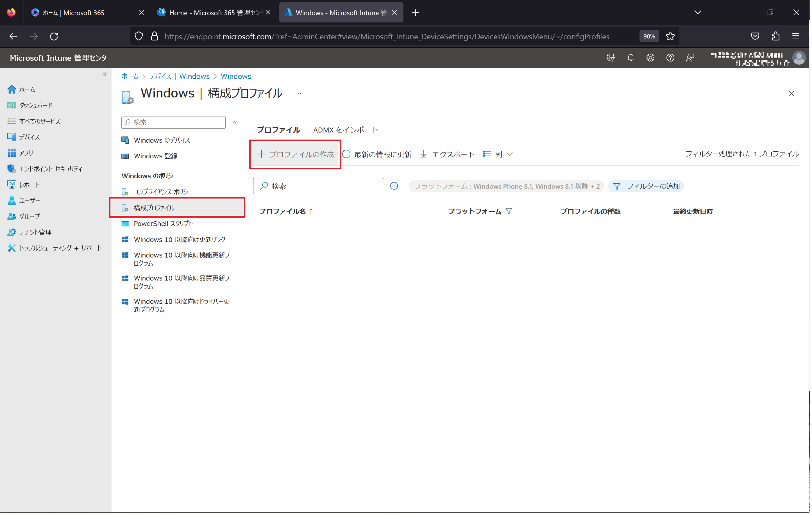Open ホーム in the left navigation
812x515 pixels.
point(27,90)
